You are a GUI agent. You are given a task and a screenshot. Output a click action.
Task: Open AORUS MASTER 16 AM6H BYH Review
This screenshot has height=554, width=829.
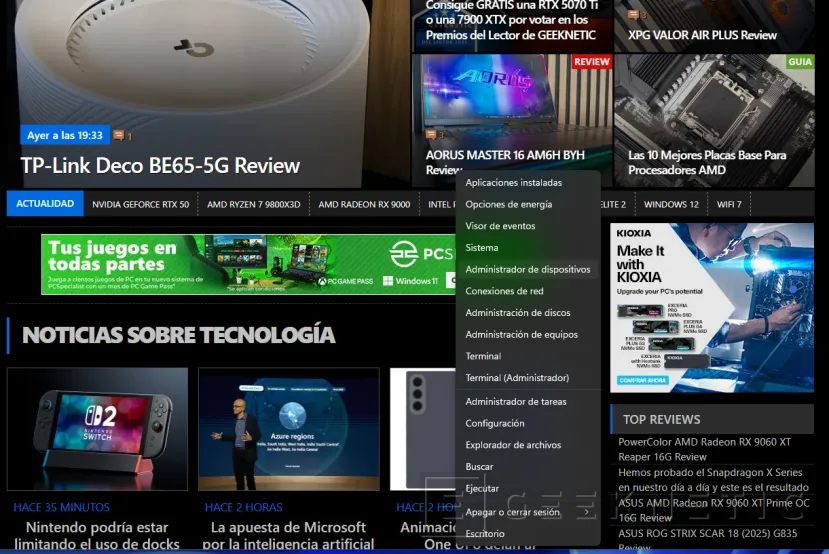[x=505, y=162]
